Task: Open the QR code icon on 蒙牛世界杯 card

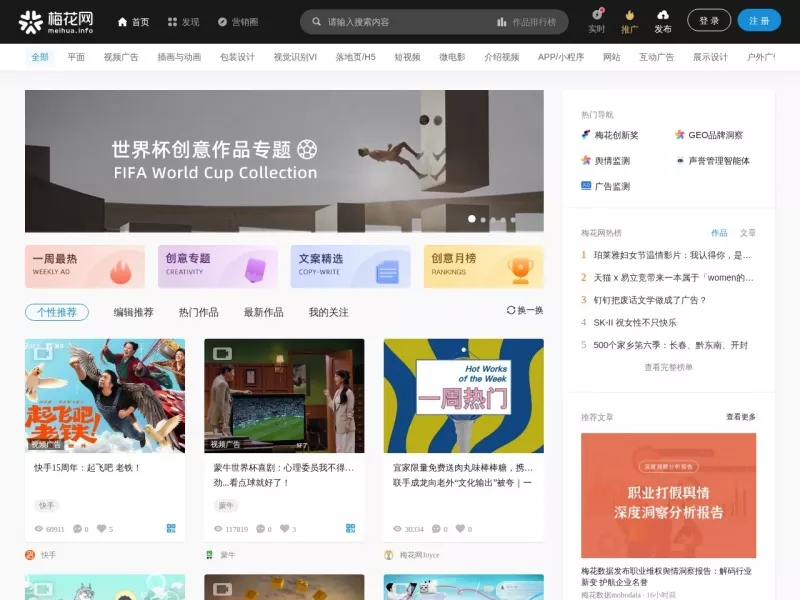Action: 351,529
